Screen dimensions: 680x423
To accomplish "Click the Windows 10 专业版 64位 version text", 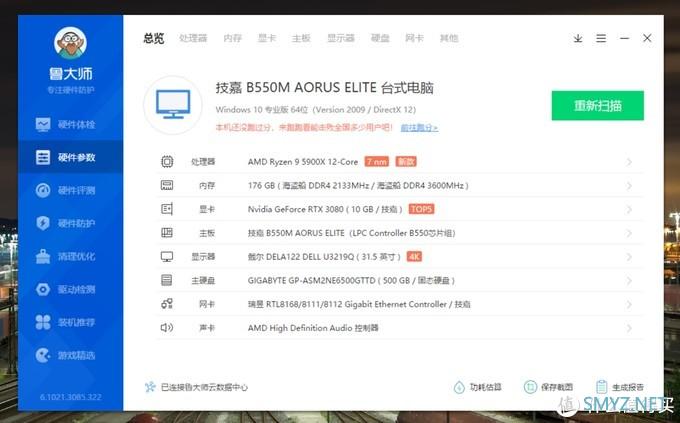I will 316,110.
